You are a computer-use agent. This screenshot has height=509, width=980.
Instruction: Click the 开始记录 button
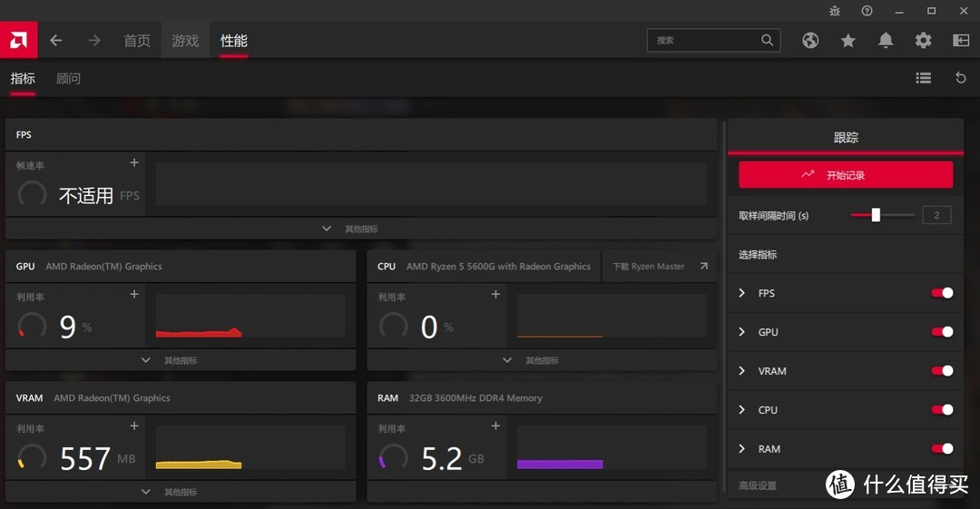845,175
